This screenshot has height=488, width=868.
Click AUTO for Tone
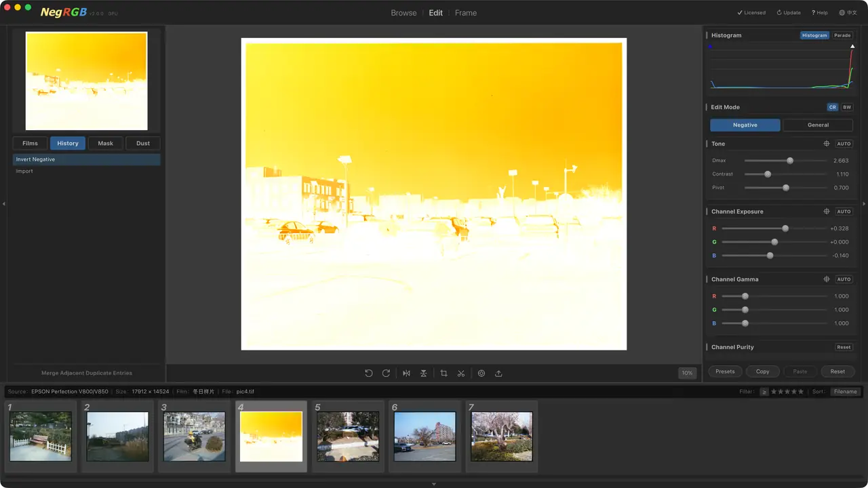point(844,144)
